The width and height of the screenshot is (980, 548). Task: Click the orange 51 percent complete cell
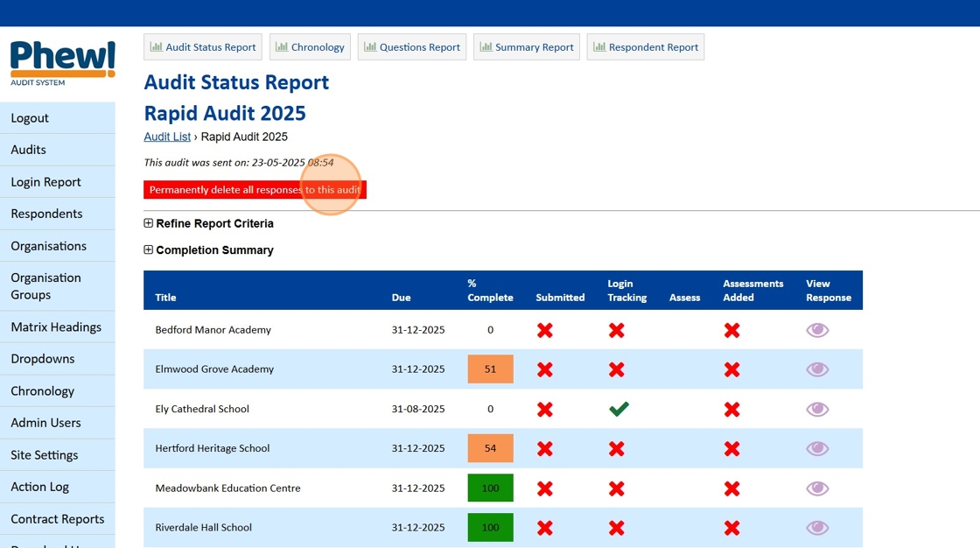click(x=490, y=369)
